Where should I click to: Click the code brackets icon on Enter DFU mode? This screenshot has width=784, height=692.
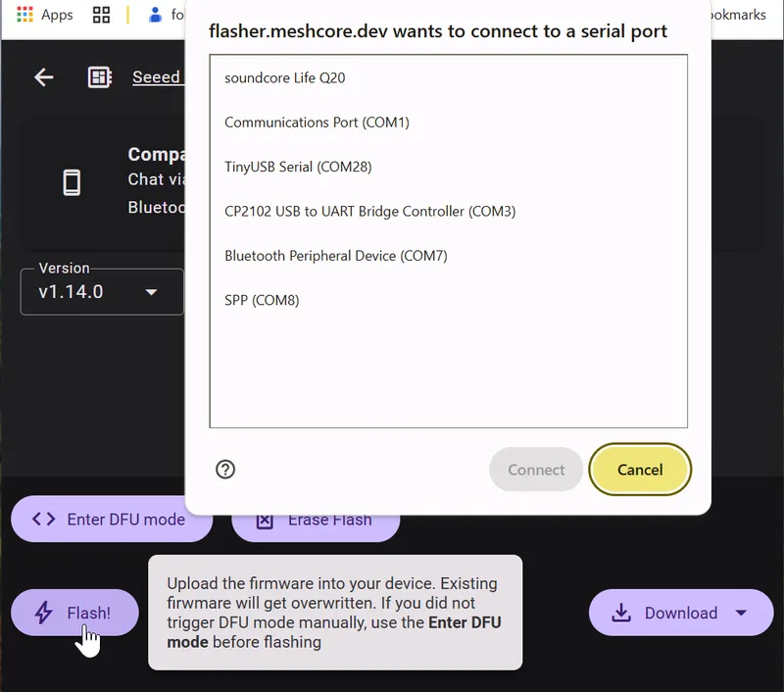pyautogui.click(x=43, y=519)
